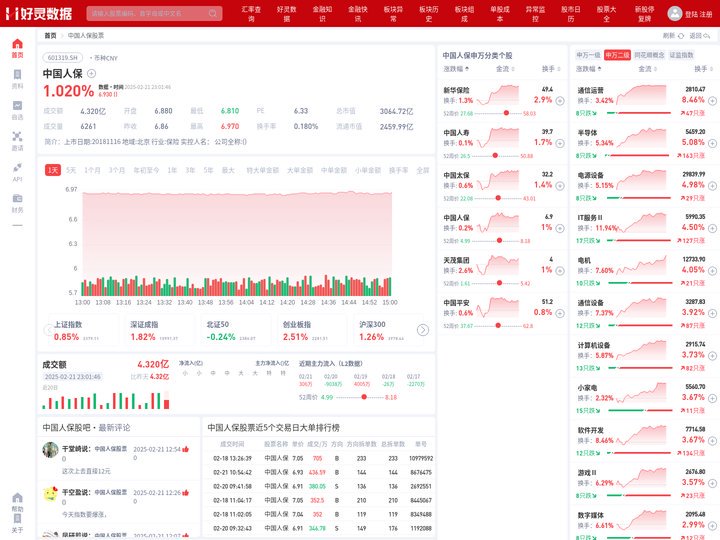
Task: Select the 1天 chart range
Action: pos(53,170)
